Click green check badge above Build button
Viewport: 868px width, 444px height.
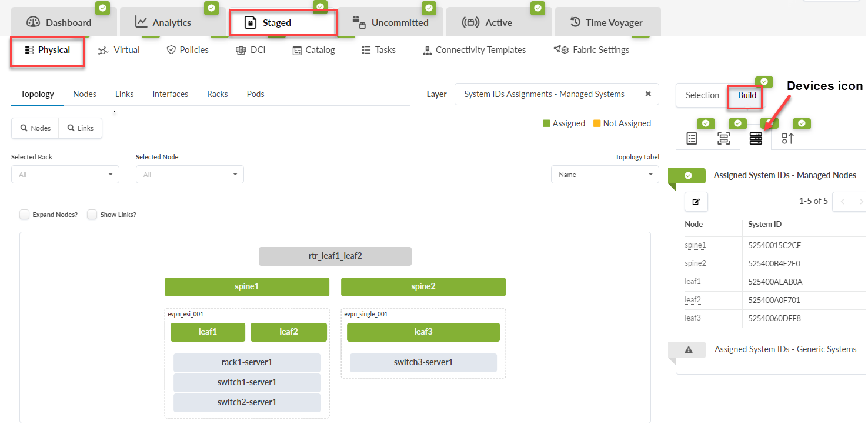pos(764,82)
